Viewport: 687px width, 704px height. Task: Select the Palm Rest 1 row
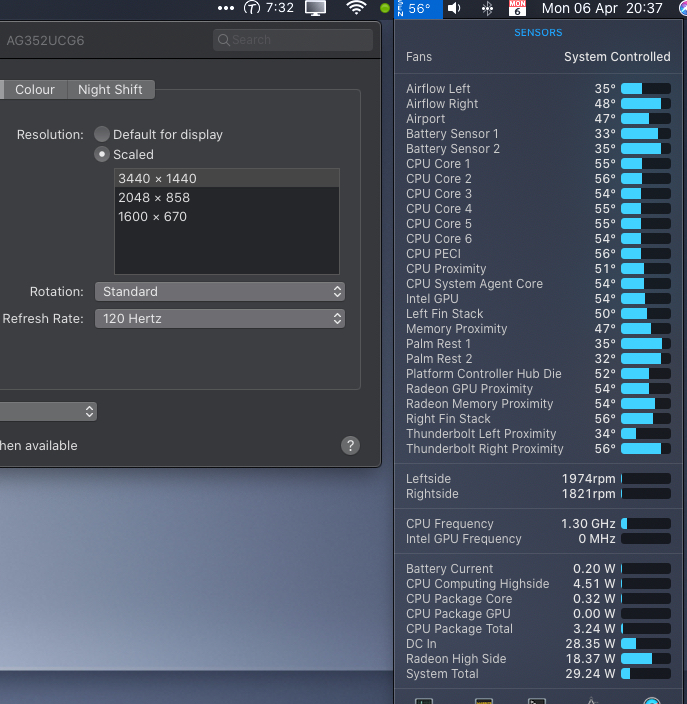(538, 344)
